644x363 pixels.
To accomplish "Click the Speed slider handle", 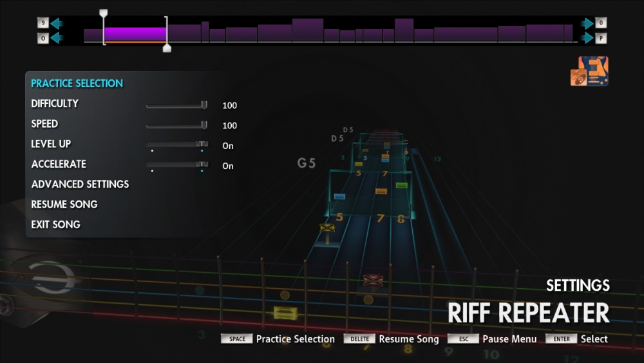I will [204, 124].
